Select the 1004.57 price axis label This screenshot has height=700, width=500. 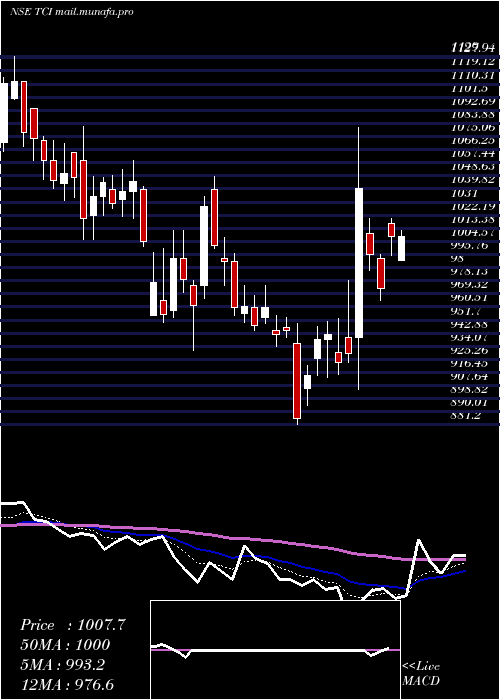click(475, 232)
